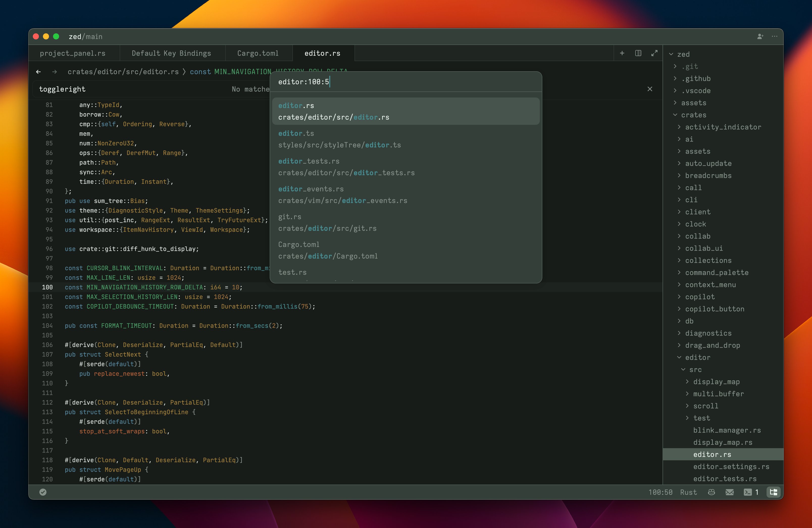Open the project panel via the rightmost status icon

773,492
